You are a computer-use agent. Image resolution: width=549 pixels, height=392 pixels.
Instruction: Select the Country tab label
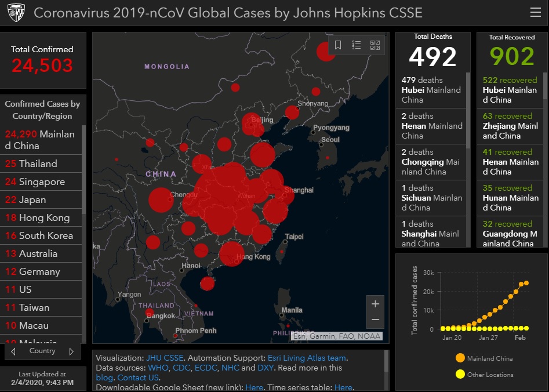point(42,351)
